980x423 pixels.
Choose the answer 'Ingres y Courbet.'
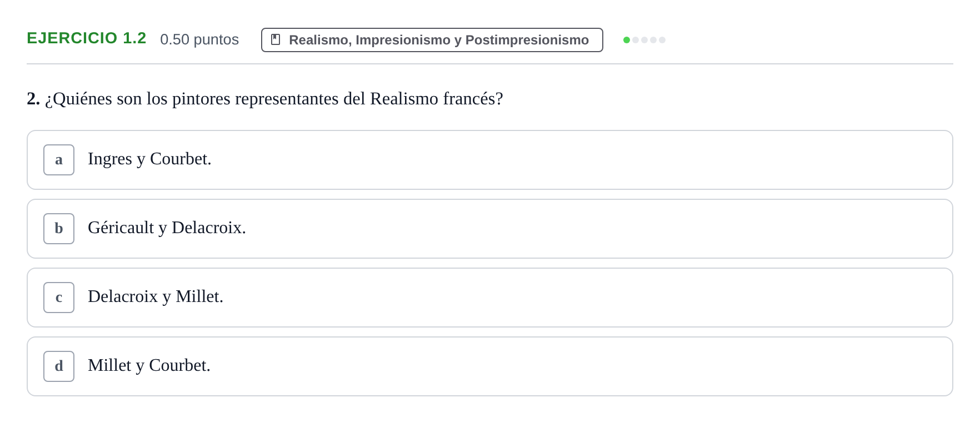click(149, 159)
